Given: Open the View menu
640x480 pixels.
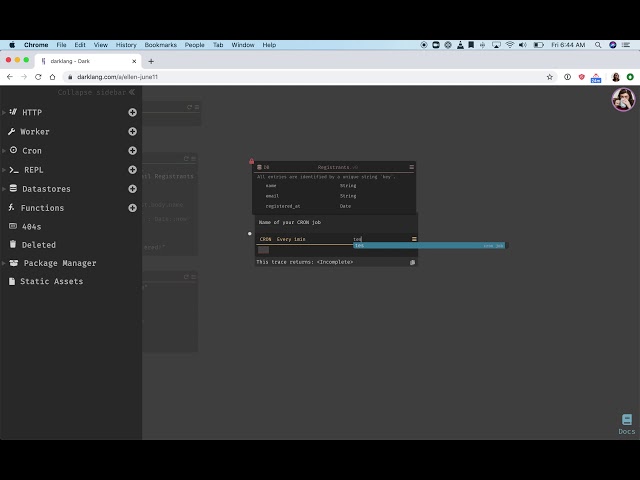Looking at the screenshot, I should [x=100, y=45].
